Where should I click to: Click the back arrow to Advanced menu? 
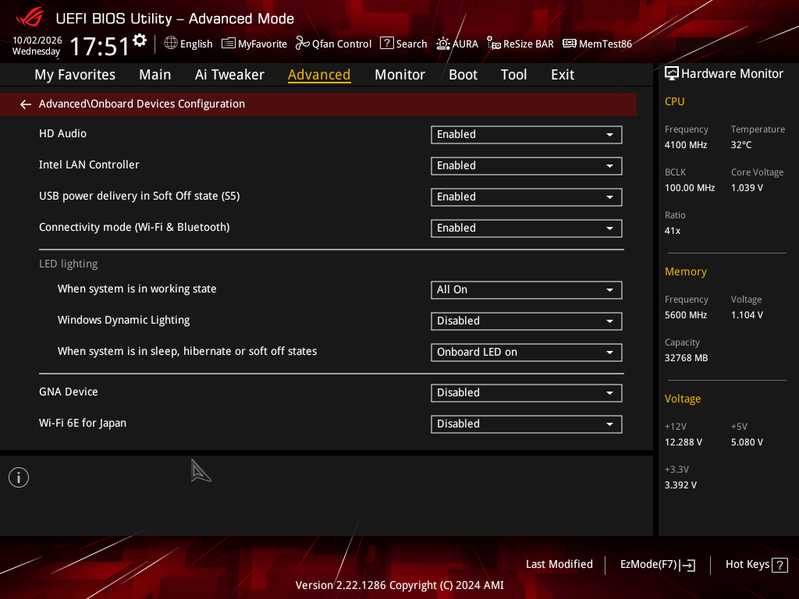tap(25, 104)
